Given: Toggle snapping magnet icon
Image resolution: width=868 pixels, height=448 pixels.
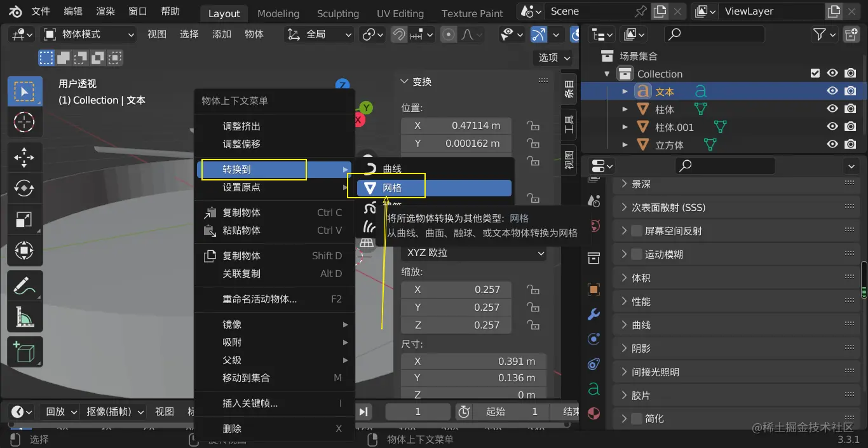Looking at the screenshot, I should [x=398, y=34].
